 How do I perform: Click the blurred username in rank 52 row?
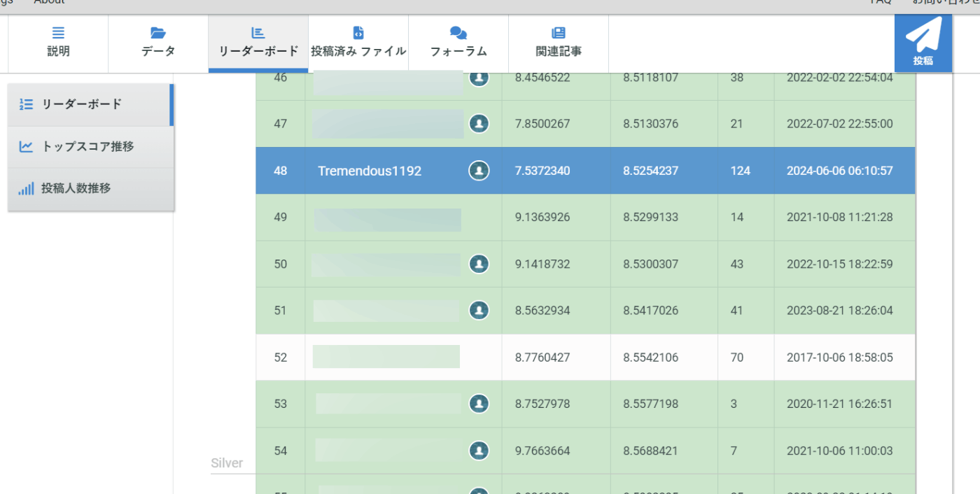[x=386, y=357]
